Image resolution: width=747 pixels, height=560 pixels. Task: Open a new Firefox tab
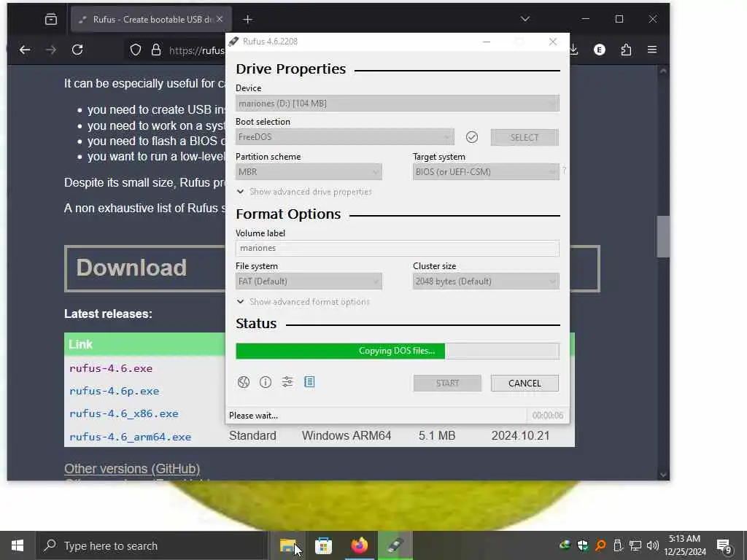point(248,20)
